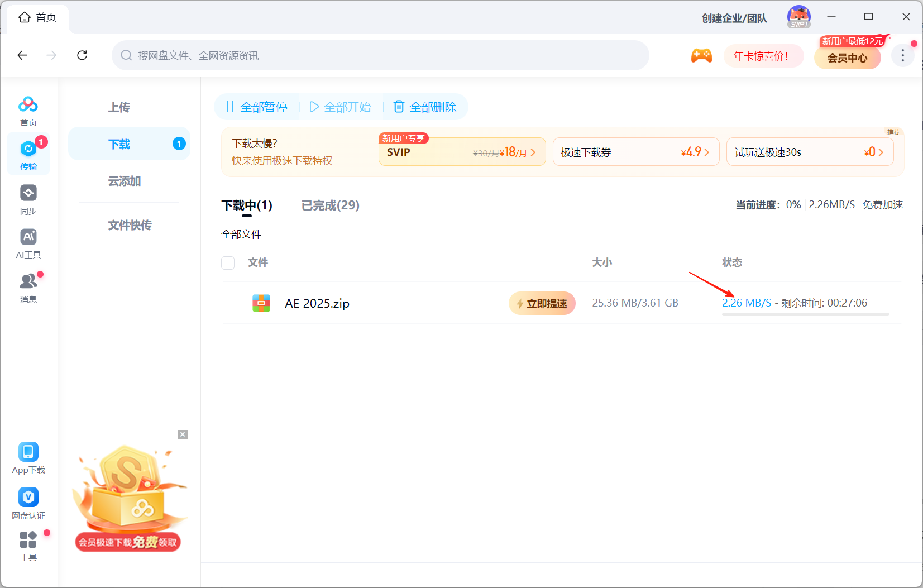Click the 剩余时间: 00:27:06 text
This screenshot has height=588, width=923.
(x=824, y=303)
